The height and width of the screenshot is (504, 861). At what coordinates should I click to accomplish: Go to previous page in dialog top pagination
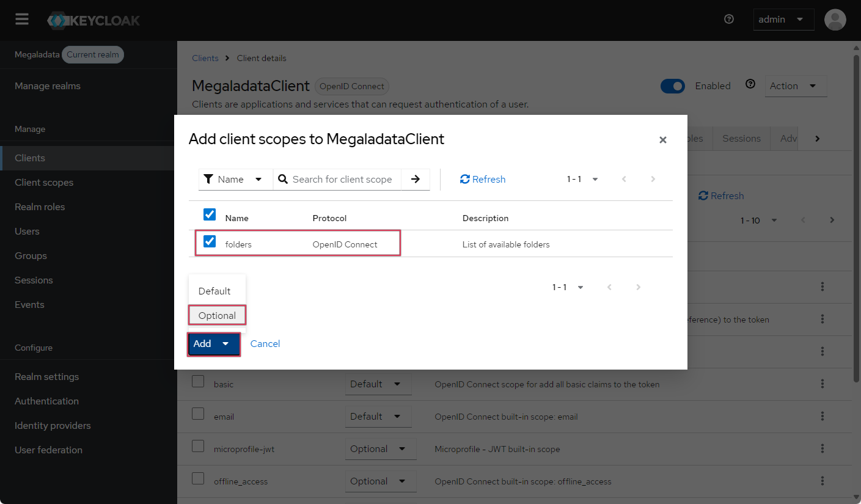[624, 179]
